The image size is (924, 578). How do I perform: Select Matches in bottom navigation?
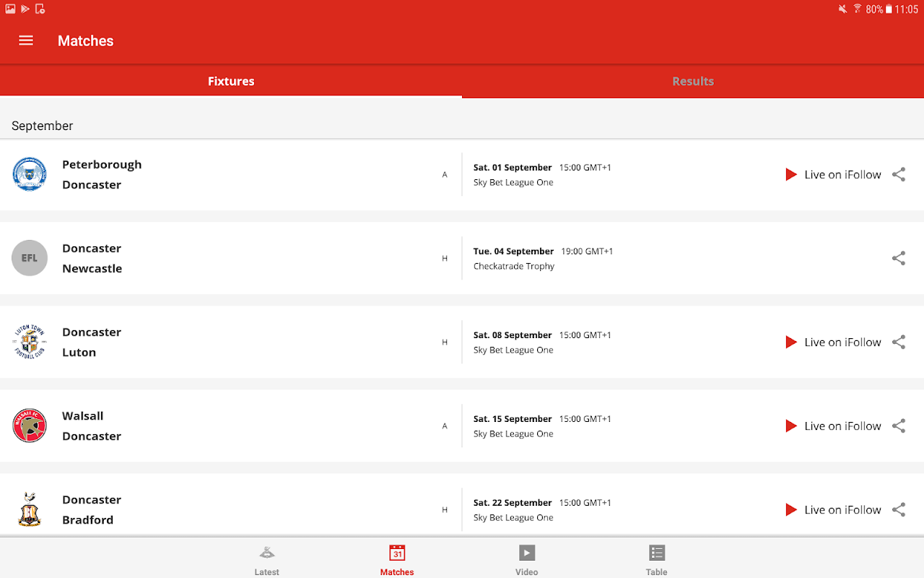[397, 561]
